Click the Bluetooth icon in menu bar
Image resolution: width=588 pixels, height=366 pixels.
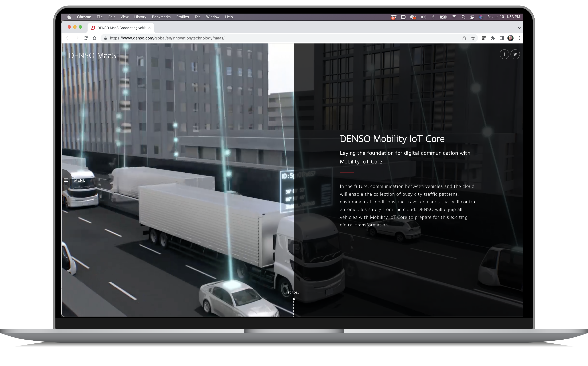(433, 17)
